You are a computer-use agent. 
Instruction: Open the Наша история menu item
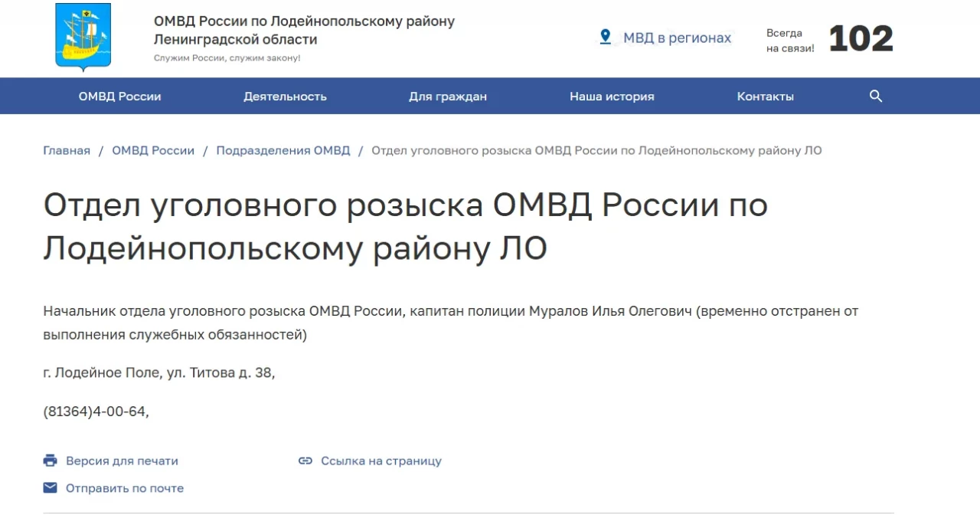(x=611, y=97)
